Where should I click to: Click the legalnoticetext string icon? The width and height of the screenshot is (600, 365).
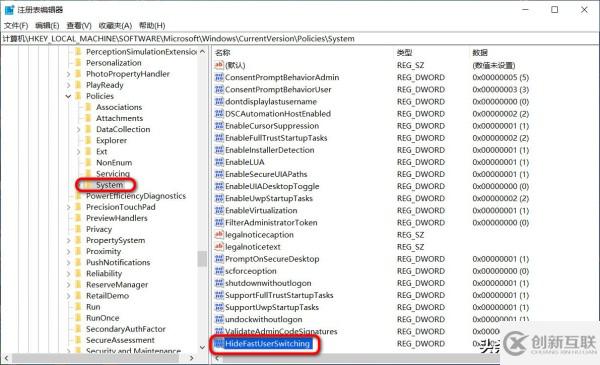click(219, 247)
